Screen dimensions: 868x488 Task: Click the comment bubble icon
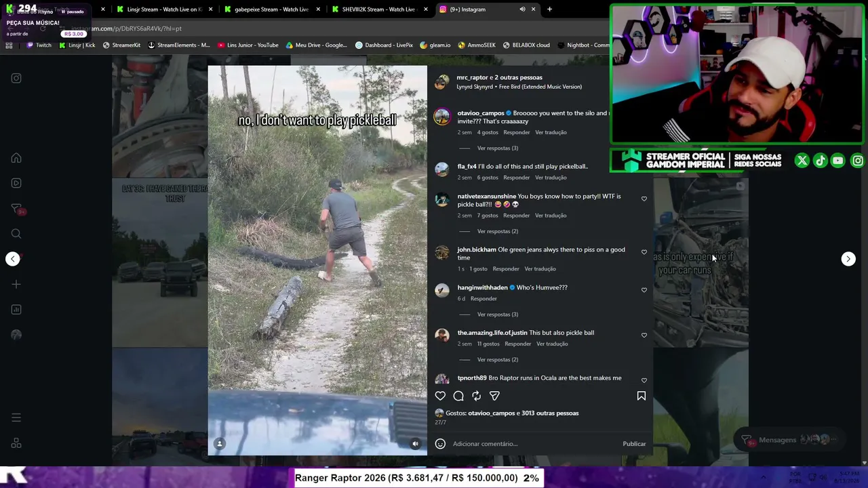(x=458, y=396)
